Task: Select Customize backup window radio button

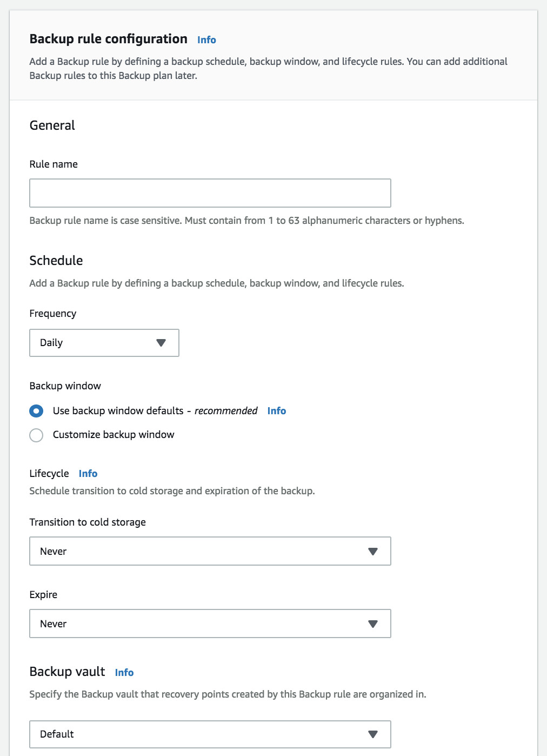Action: click(x=36, y=435)
